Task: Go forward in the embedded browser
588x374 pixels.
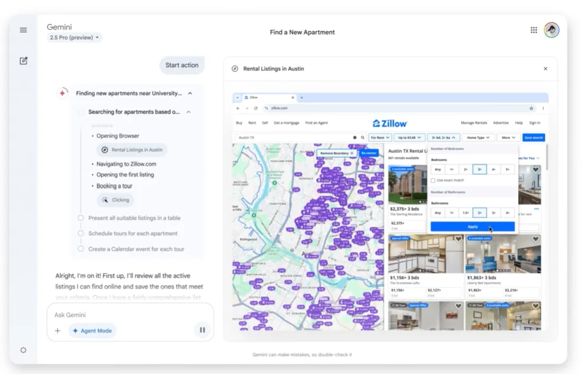Action: coord(247,108)
